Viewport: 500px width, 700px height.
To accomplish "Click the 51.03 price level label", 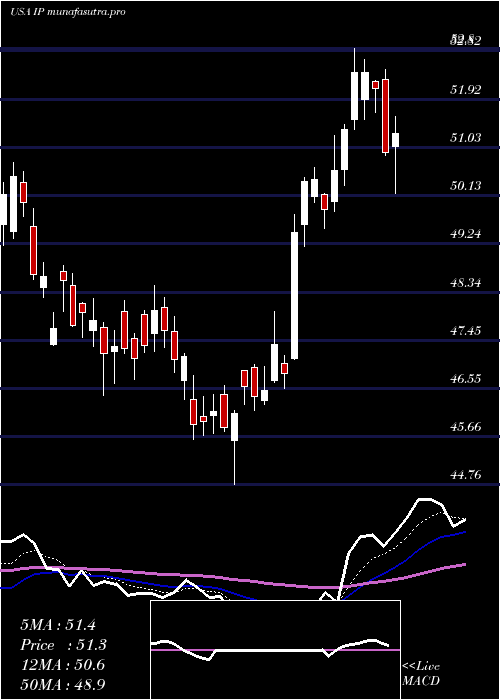I will (x=466, y=138).
